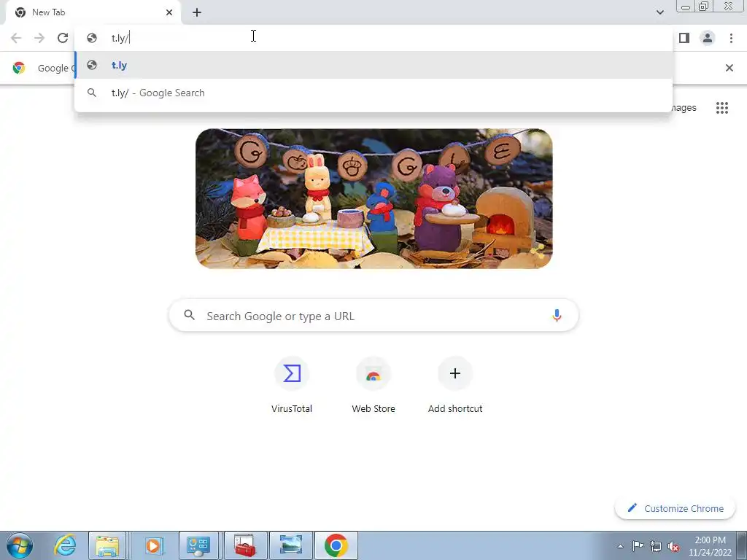
Task: Click the back navigation arrow
Action: (16, 38)
